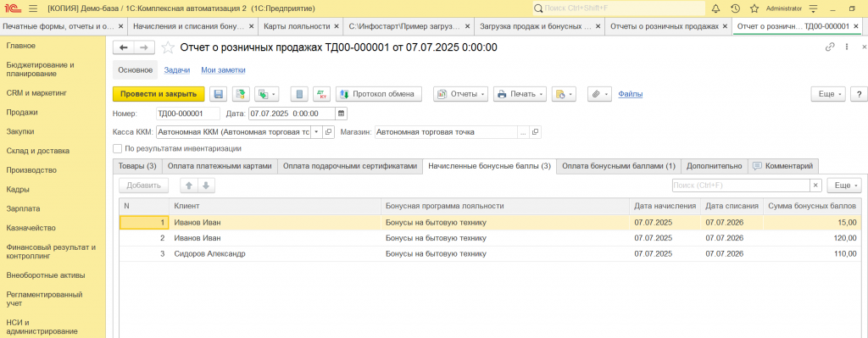Open the Задачи link
Image resolution: width=868 pixels, height=338 pixels.
click(176, 69)
